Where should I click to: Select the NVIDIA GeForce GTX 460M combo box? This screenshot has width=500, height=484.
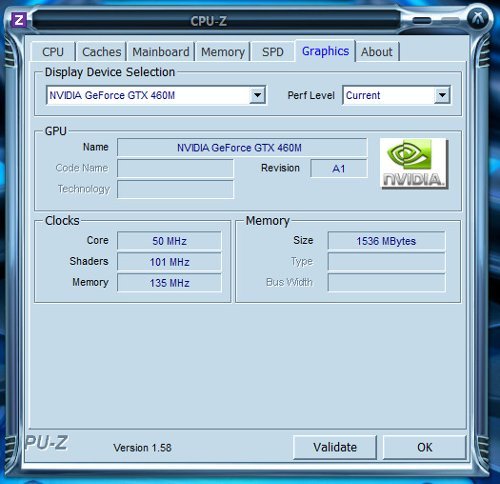pos(156,95)
